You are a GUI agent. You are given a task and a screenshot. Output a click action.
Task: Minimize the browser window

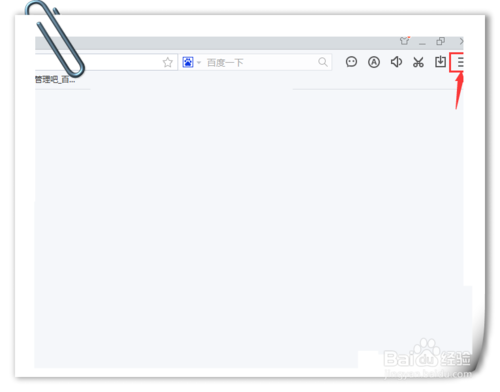coord(422,42)
